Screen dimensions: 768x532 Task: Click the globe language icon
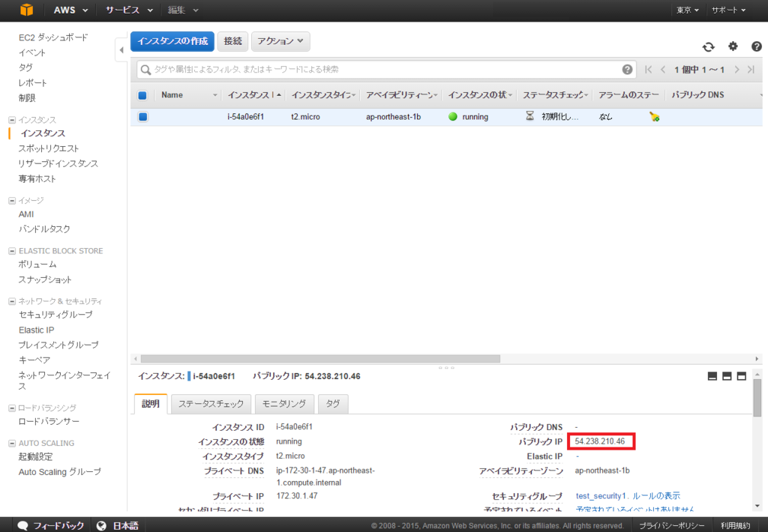tap(101, 525)
